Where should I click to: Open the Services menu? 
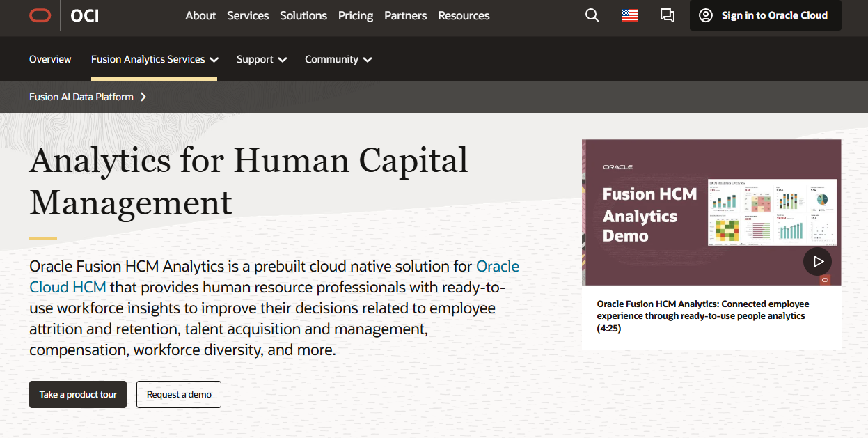(248, 15)
